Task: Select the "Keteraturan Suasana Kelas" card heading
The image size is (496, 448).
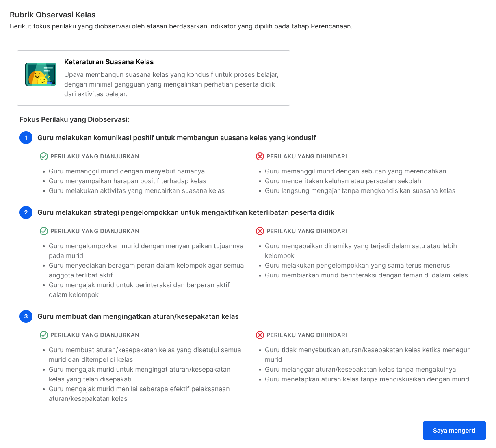Action: 109,62
